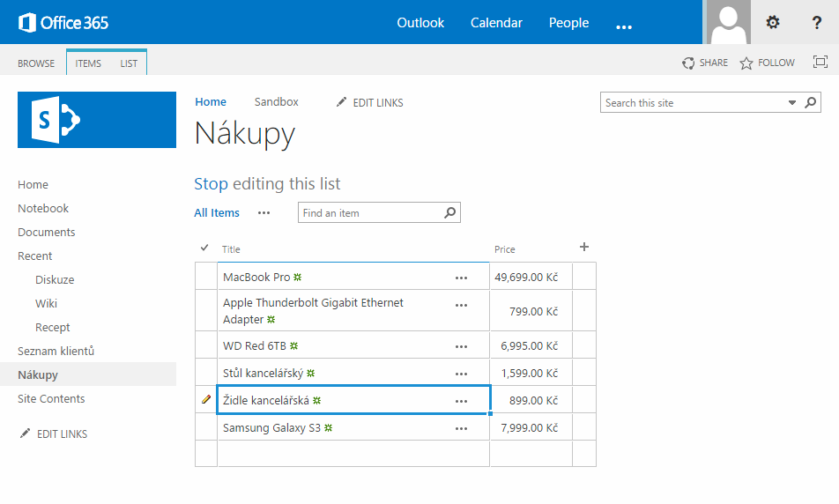Select the WD Red 6TB row checkbox cell
This screenshot has width=839, height=504.
206,345
